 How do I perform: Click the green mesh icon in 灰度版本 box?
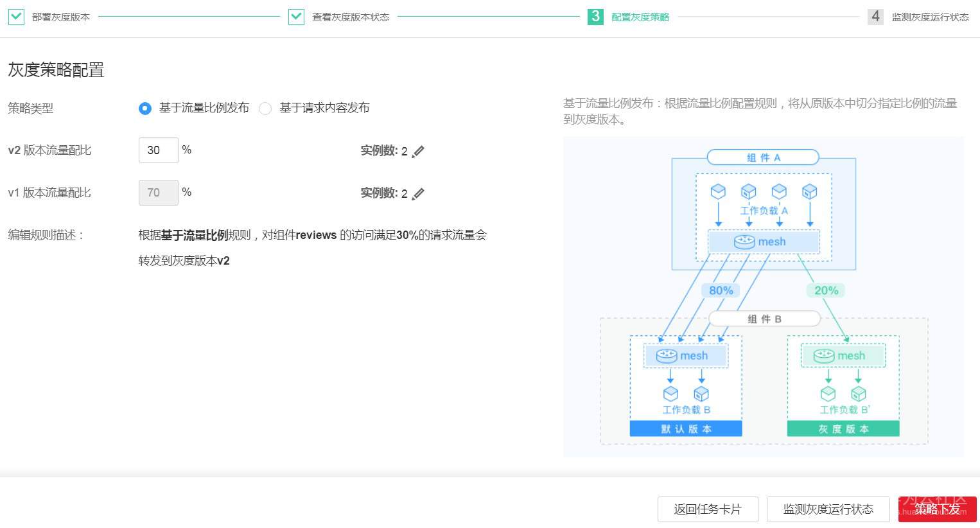tap(824, 356)
